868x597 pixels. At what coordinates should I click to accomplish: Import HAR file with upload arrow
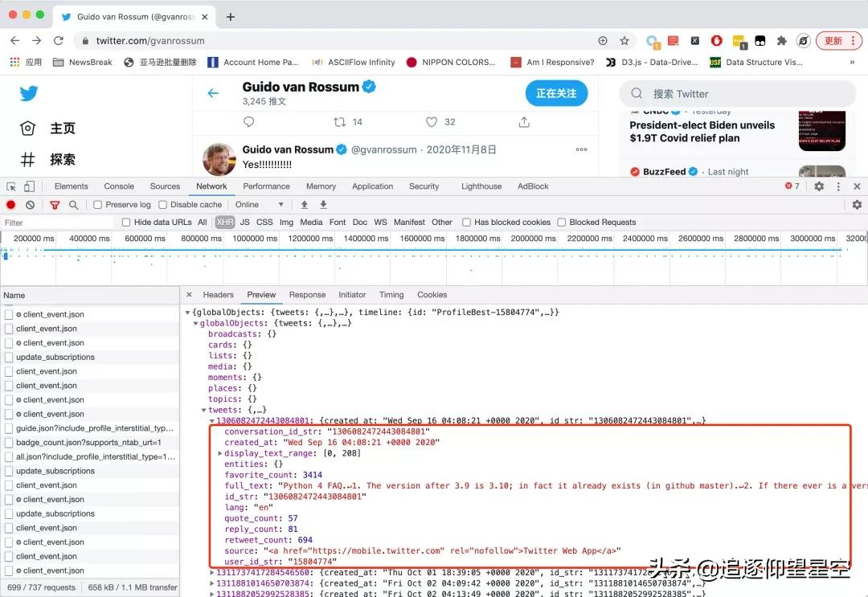pyautogui.click(x=304, y=205)
